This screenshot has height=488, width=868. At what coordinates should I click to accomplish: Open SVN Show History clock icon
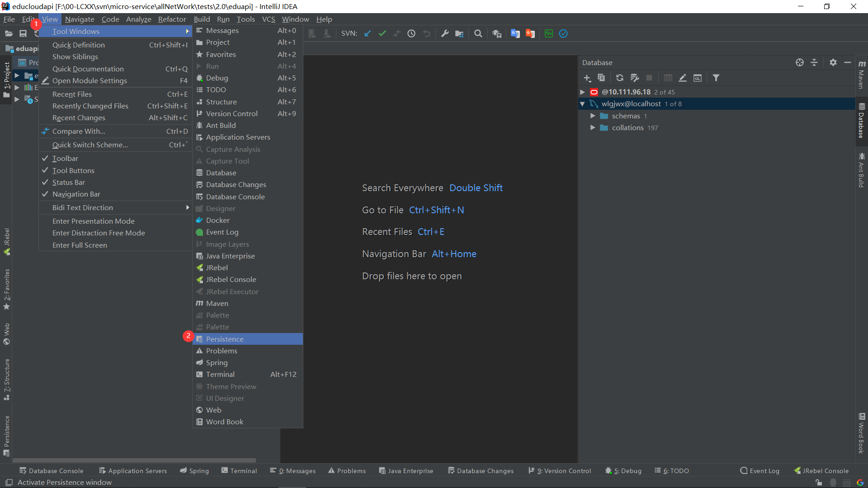pos(411,33)
